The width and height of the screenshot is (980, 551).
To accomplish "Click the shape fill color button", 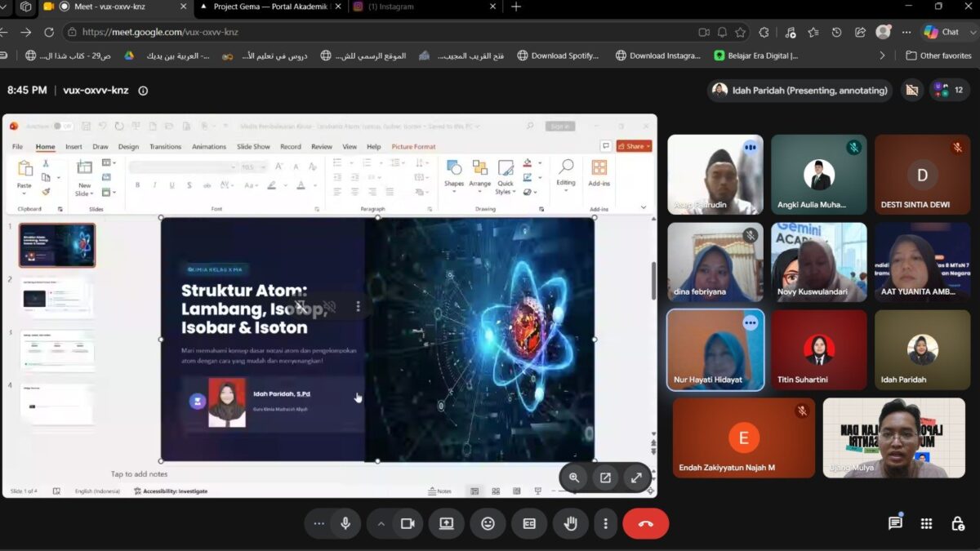I will click(527, 163).
